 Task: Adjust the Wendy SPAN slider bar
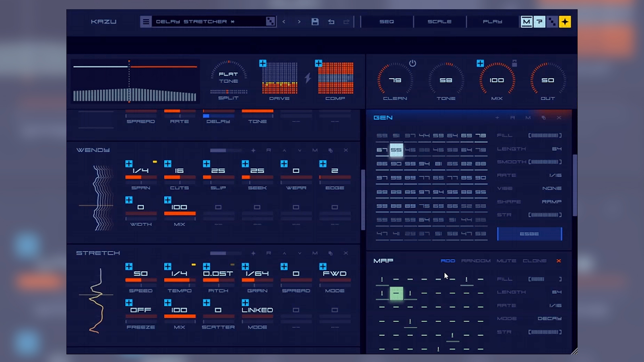[x=141, y=177]
